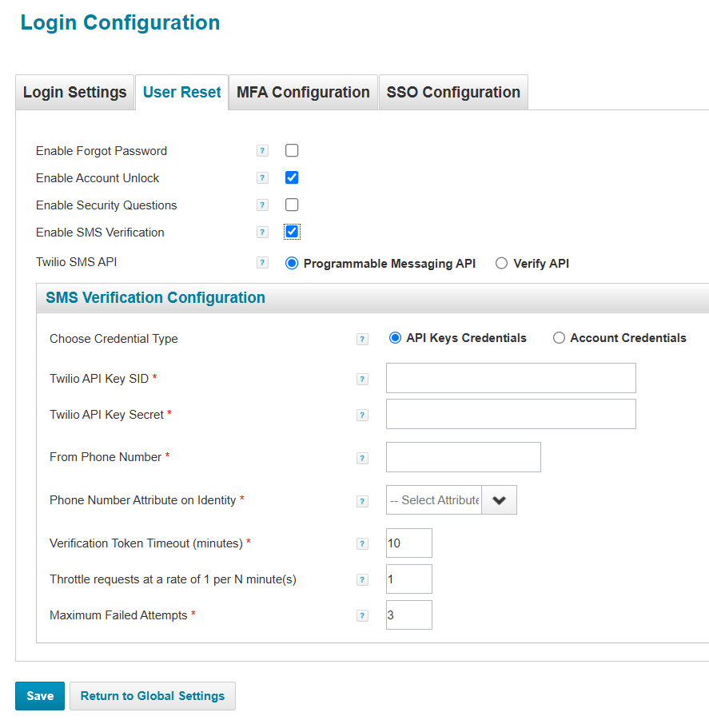This screenshot has width=709, height=728.
Task: Focus the Twilio API Key SID field
Action: [x=511, y=378]
